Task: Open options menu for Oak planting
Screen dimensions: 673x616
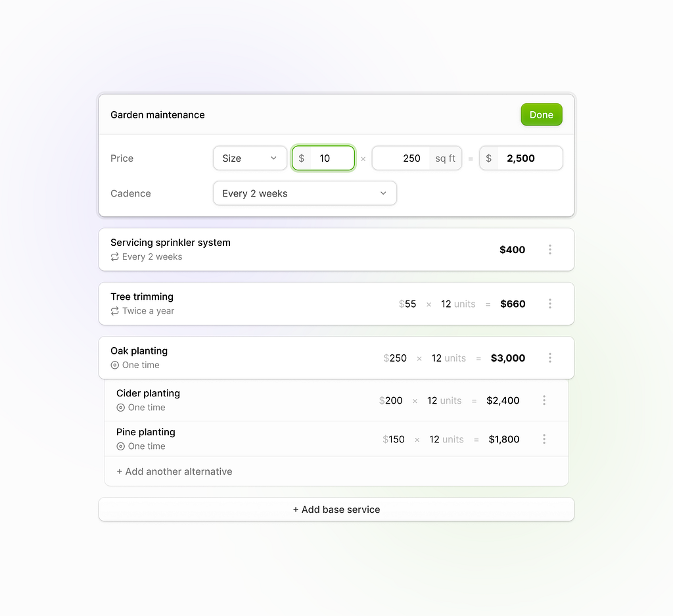Action: (x=550, y=358)
